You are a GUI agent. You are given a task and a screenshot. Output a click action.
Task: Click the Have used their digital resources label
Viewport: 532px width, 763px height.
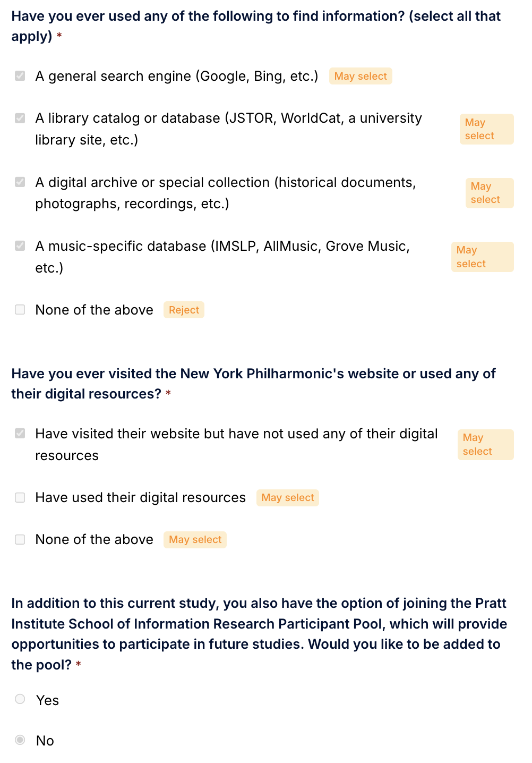(x=141, y=497)
